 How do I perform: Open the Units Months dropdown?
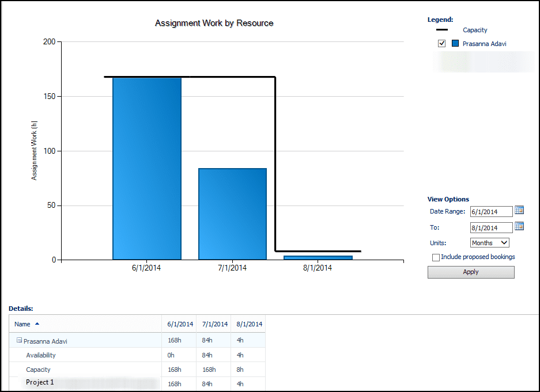point(489,243)
